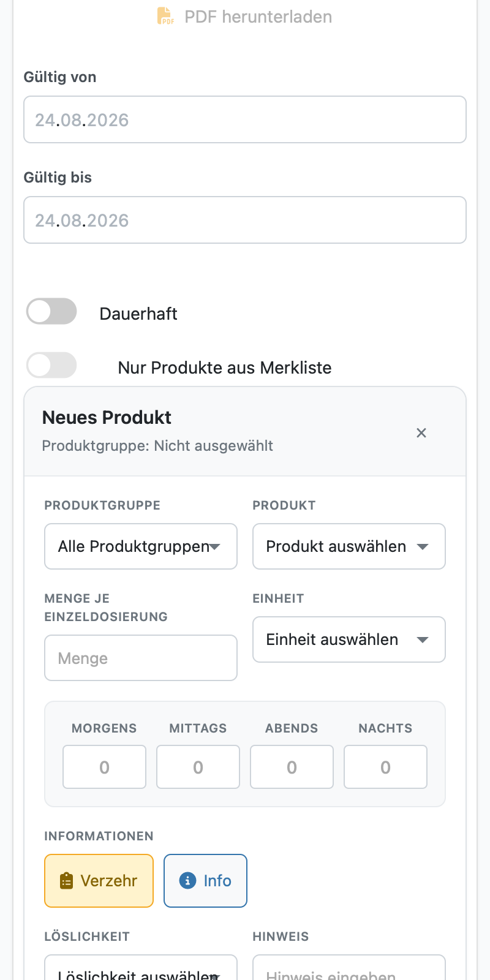Focus the Gültig bis date field

coord(245,220)
